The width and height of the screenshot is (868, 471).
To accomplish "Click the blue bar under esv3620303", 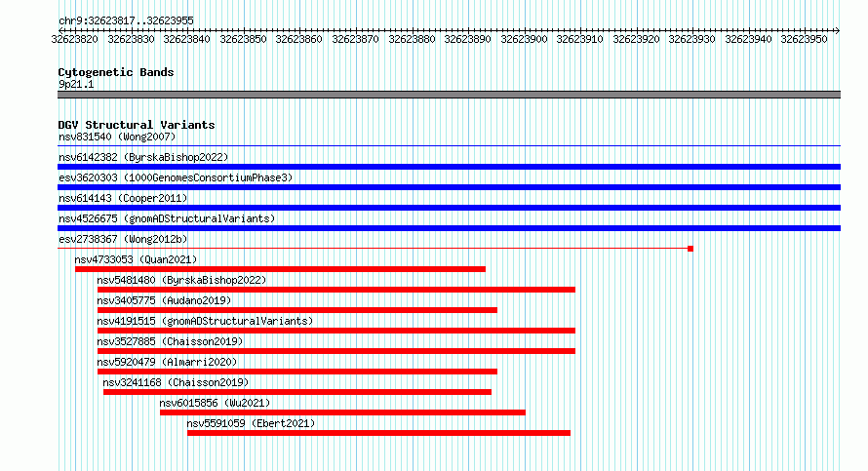I will point(449,187).
